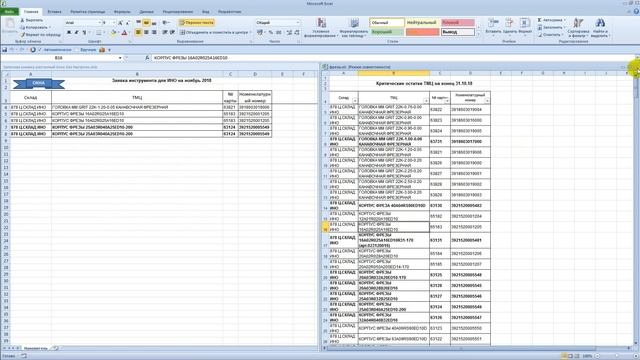
Task: Check the Вручную calculation checkbox
Action: (x=77, y=50)
